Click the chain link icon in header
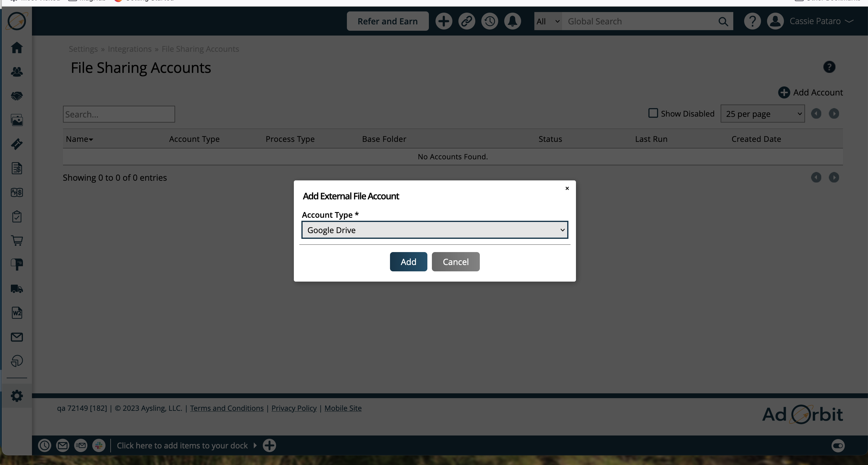 point(466,21)
